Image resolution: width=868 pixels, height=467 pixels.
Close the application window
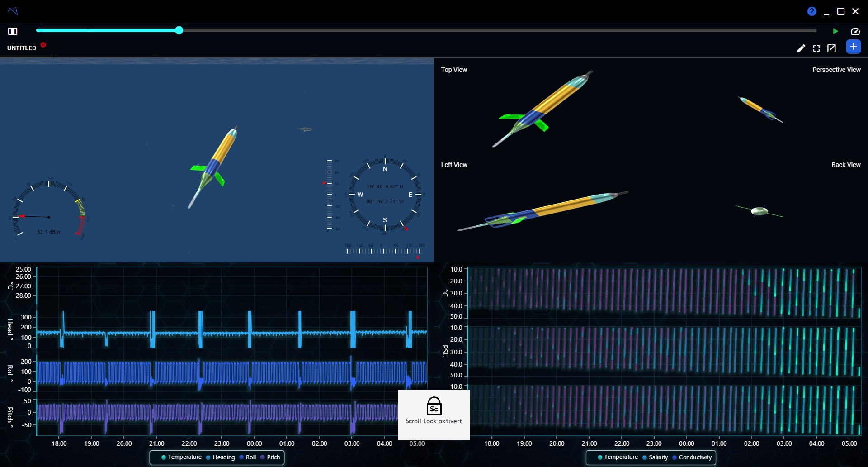855,11
